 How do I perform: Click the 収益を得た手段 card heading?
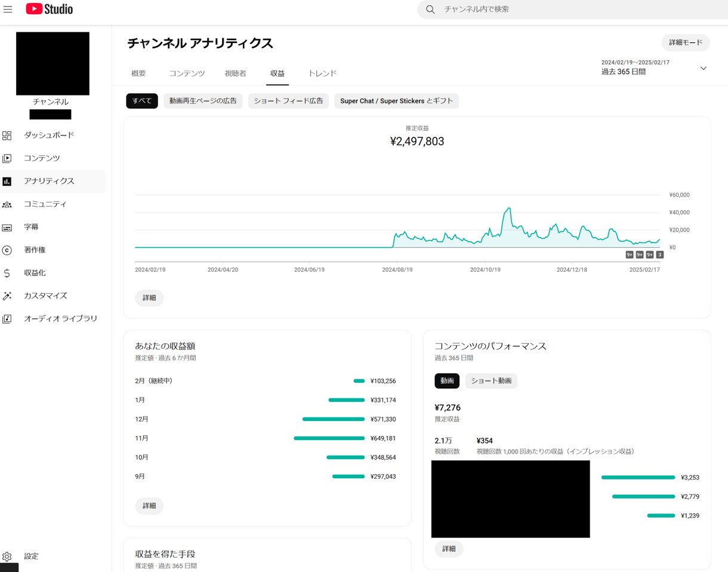[x=165, y=554]
